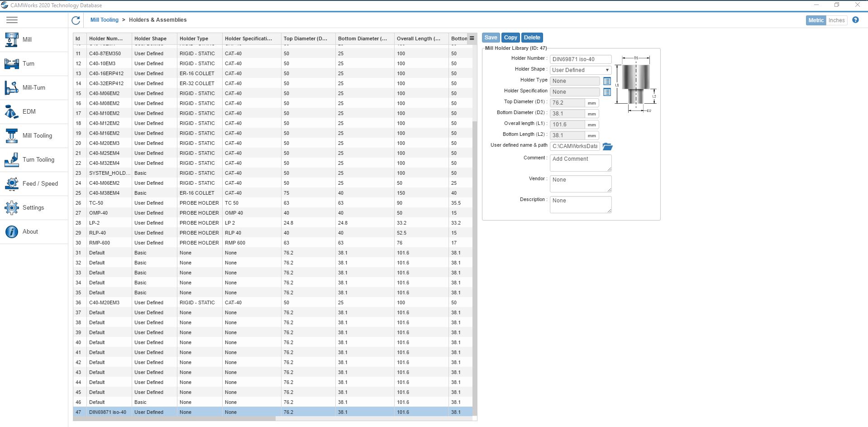Open the Mill menu item
Screen dimensions: 868x427
click(x=34, y=39)
